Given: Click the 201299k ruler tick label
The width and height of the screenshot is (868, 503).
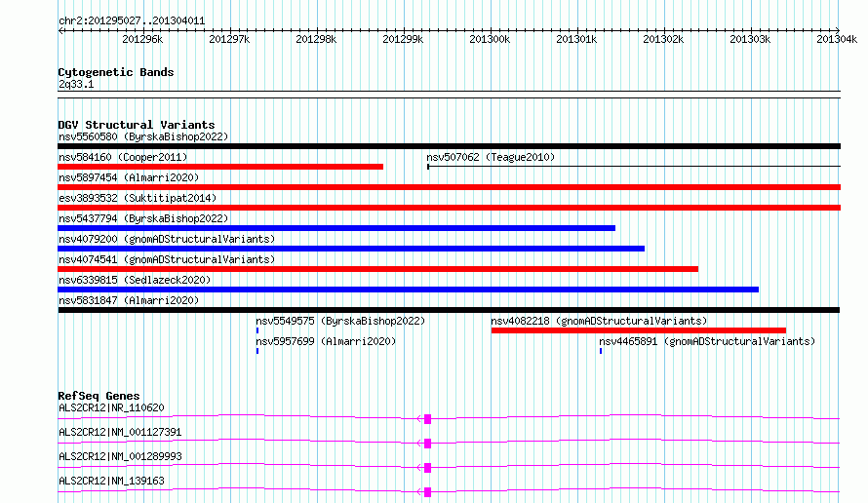Looking at the screenshot, I should [x=403, y=39].
